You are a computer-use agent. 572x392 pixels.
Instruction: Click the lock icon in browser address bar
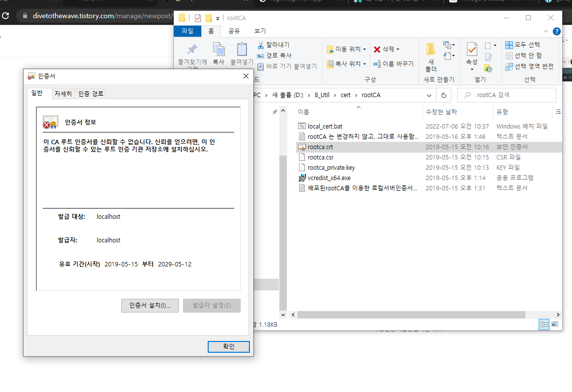[x=25, y=16]
